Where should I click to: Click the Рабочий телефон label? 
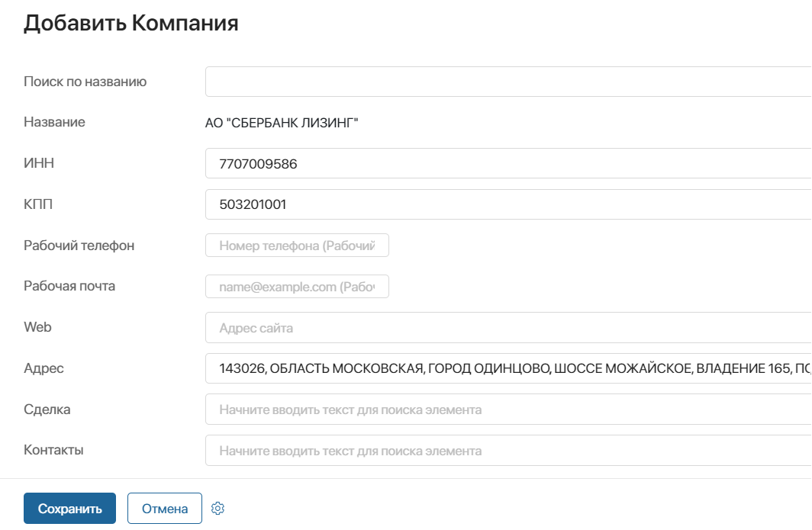click(x=79, y=246)
